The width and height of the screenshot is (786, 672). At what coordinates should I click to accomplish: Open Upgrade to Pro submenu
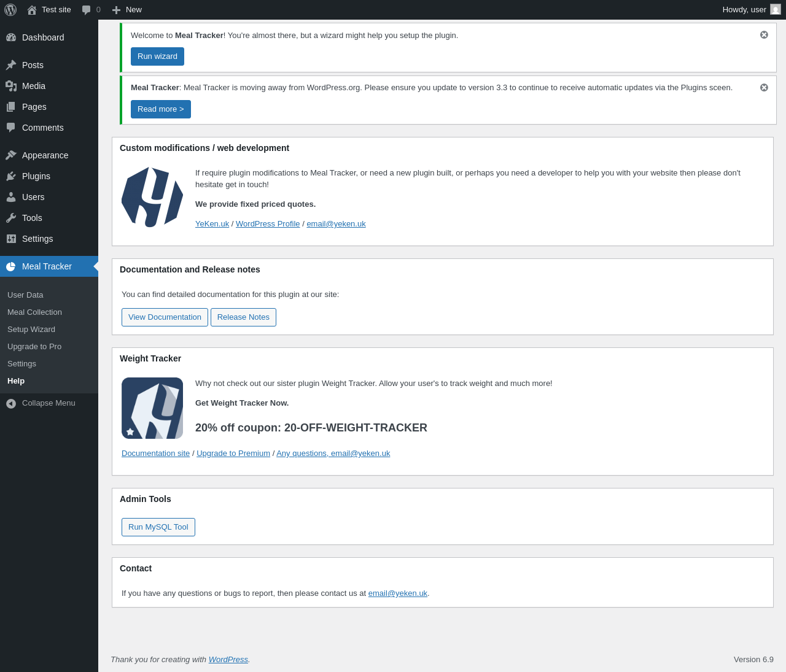click(34, 347)
